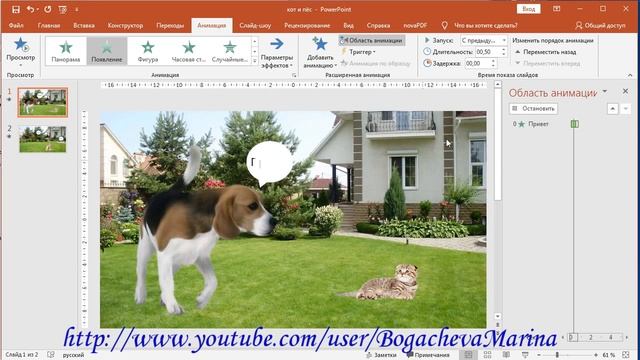Screen dimensions: 640x360
Task: Expand the full animation gallery
Action: point(255,61)
